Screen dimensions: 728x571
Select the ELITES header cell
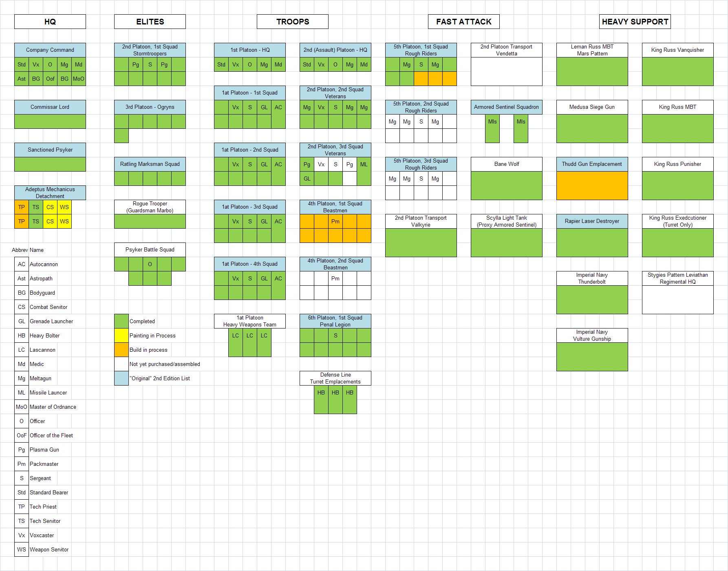(150, 22)
